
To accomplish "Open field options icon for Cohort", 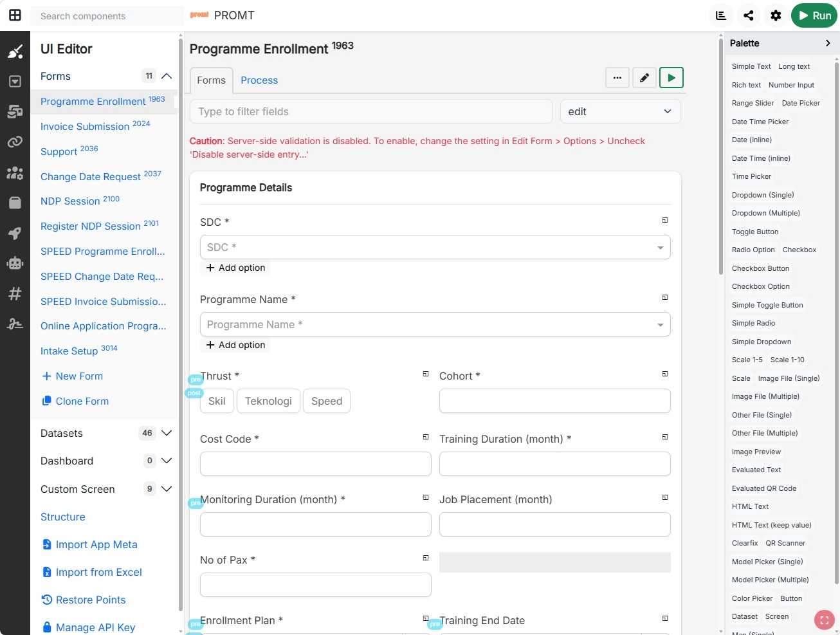I will [665, 374].
